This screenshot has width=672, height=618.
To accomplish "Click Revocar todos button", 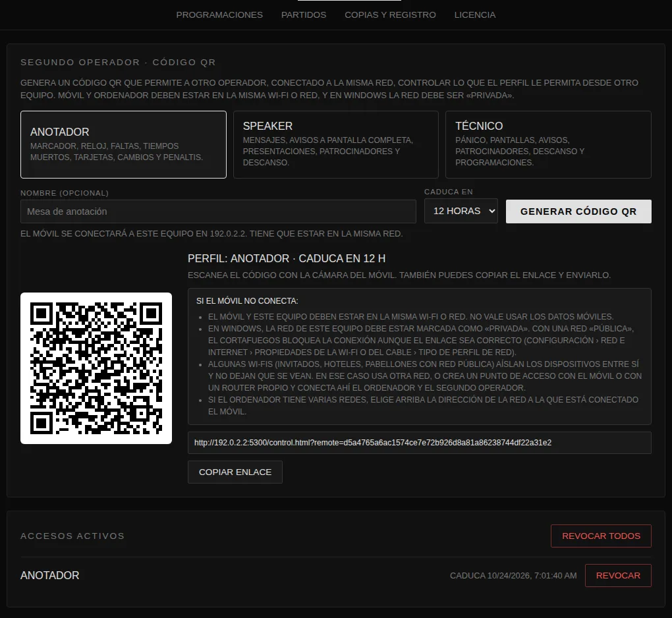I will click(x=601, y=536).
